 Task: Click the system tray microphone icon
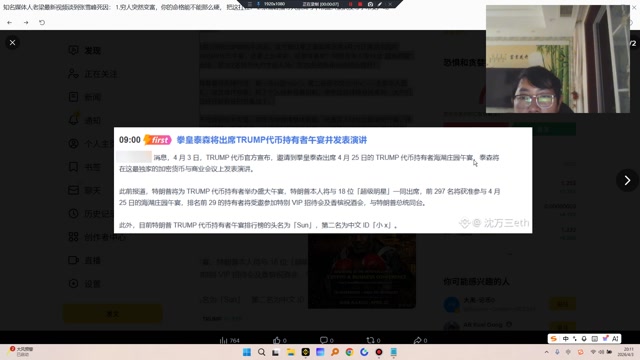[x=557, y=352]
